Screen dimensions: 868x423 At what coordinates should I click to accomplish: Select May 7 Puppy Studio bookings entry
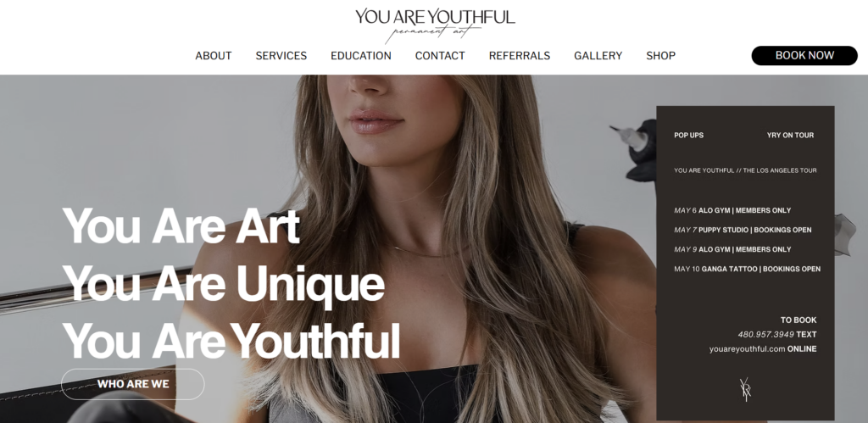coord(743,230)
